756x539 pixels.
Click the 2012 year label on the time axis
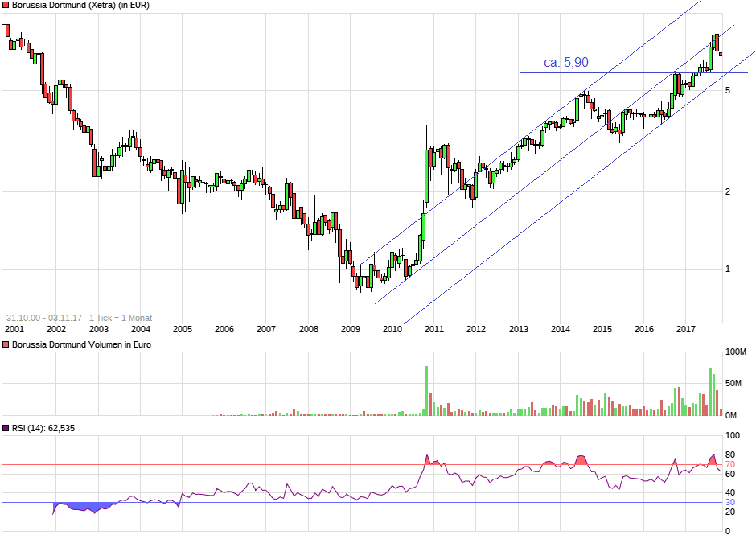click(x=476, y=329)
